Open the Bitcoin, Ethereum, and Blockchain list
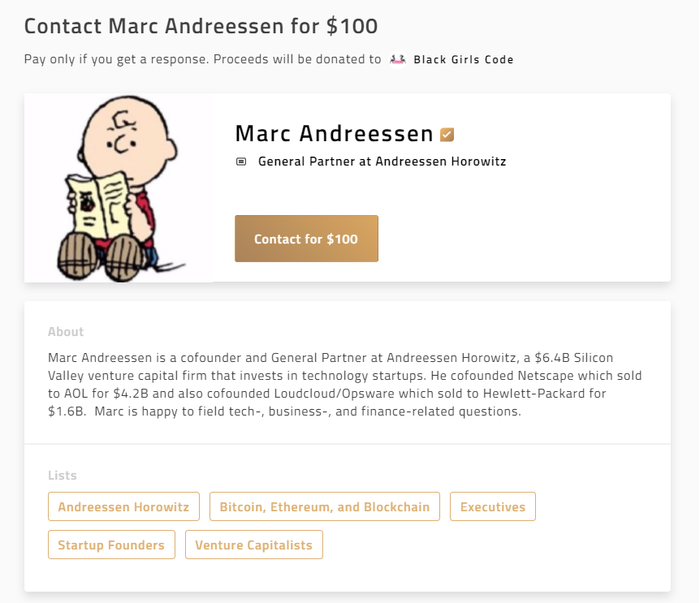The height and width of the screenshot is (603, 700). pos(325,506)
